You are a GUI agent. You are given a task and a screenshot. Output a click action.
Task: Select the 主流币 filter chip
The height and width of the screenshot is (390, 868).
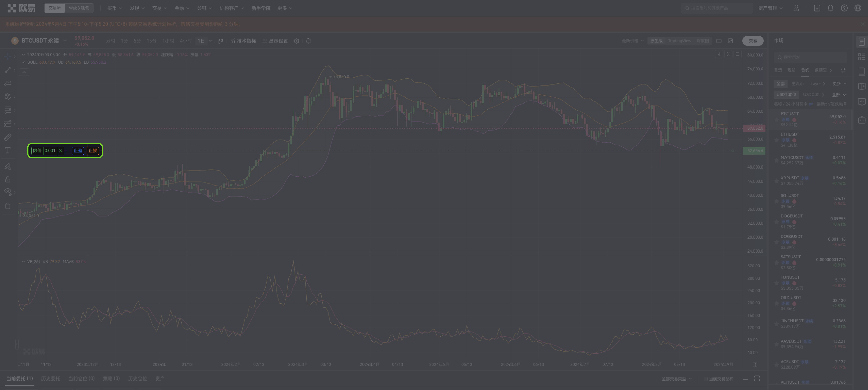(x=797, y=84)
